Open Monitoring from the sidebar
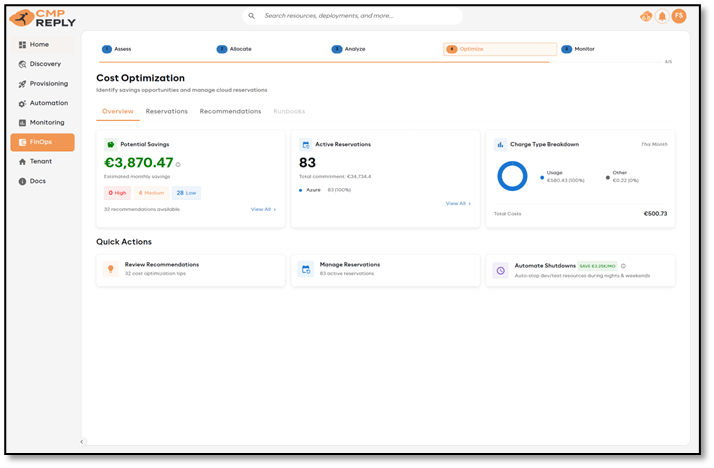The width and height of the screenshot is (714, 468). click(46, 122)
